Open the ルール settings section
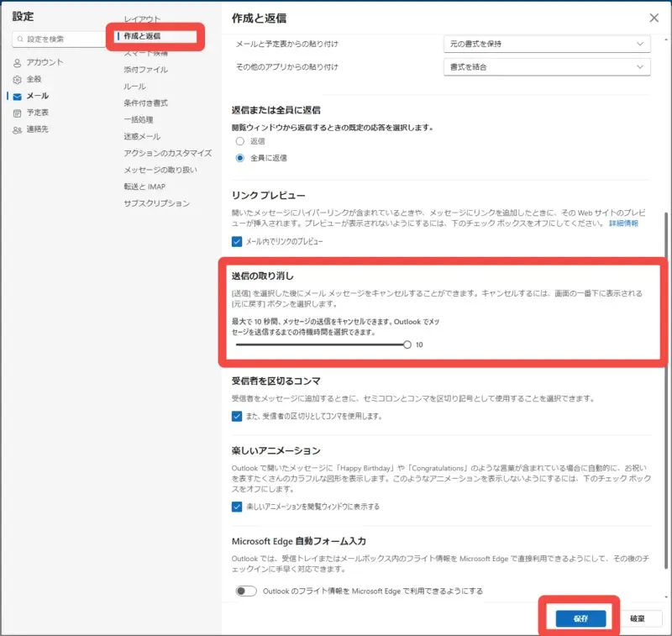 coord(134,87)
